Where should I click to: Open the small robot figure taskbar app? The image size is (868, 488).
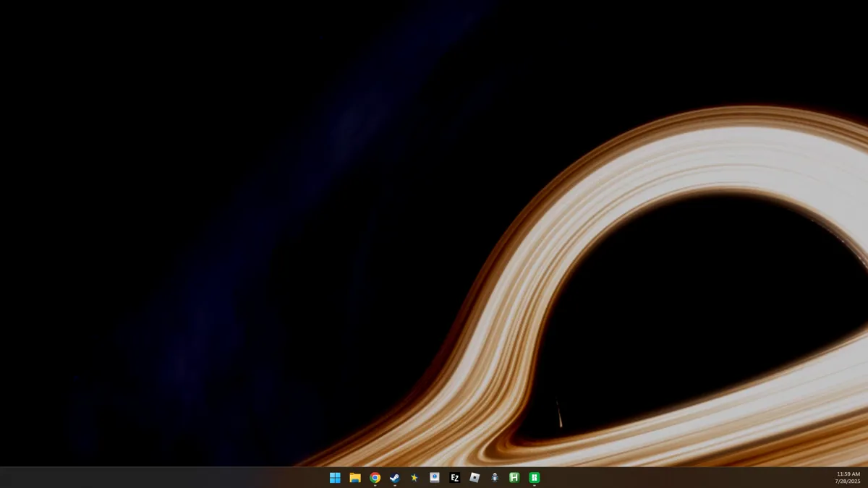coord(495,478)
